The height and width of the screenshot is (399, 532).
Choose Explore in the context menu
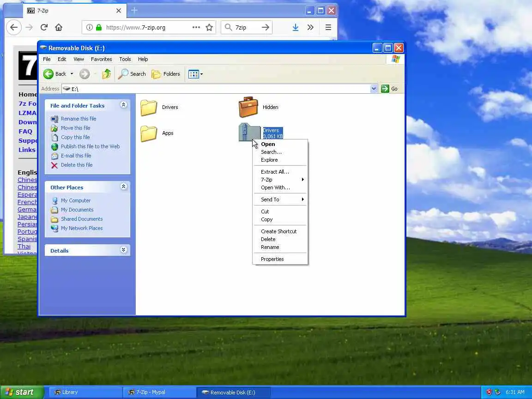(280, 160)
